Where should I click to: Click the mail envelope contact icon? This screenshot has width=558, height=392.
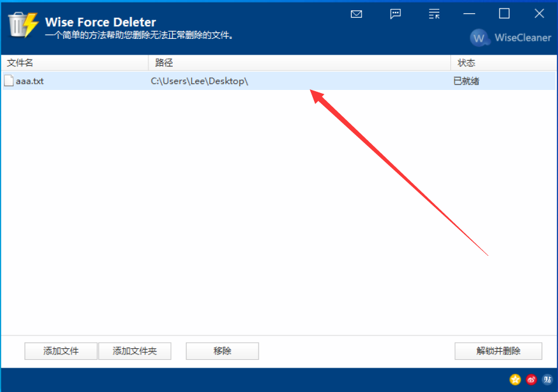(356, 14)
